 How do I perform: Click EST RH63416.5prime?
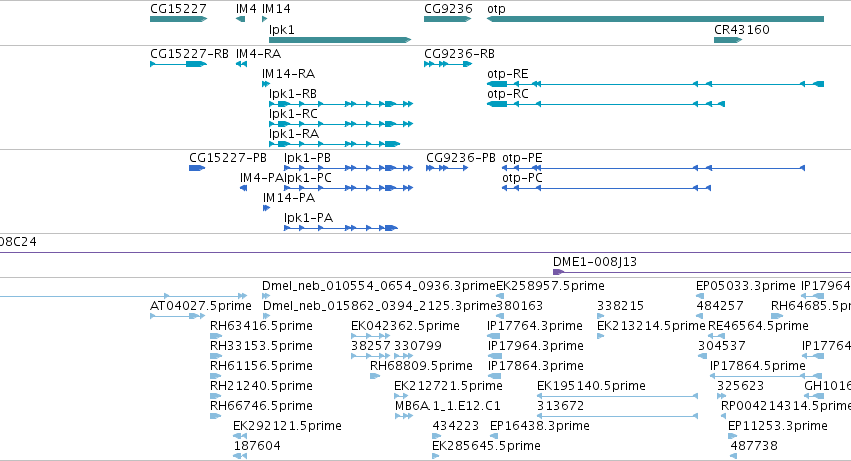[x=261, y=326]
